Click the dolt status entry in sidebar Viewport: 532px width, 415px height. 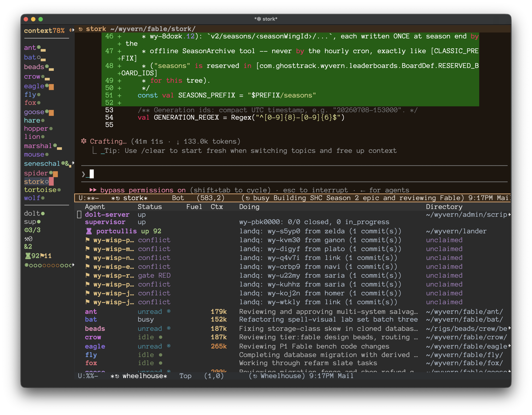(x=34, y=214)
